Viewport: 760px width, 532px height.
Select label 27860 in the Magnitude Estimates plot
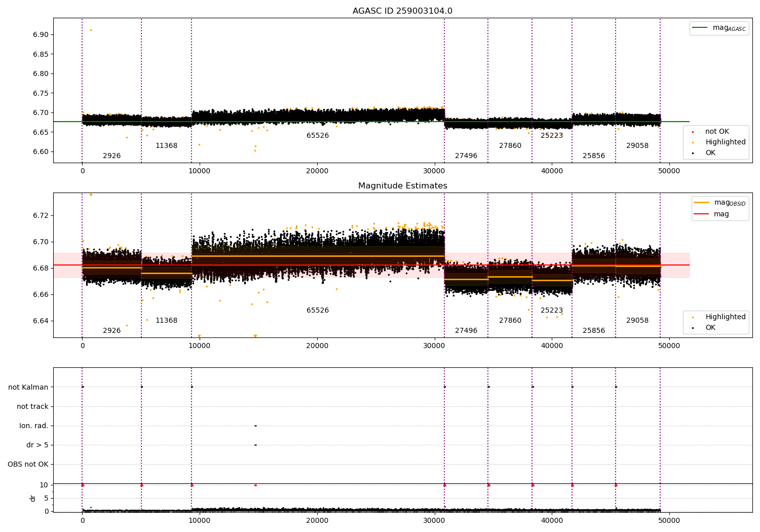click(x=510, y=321)
